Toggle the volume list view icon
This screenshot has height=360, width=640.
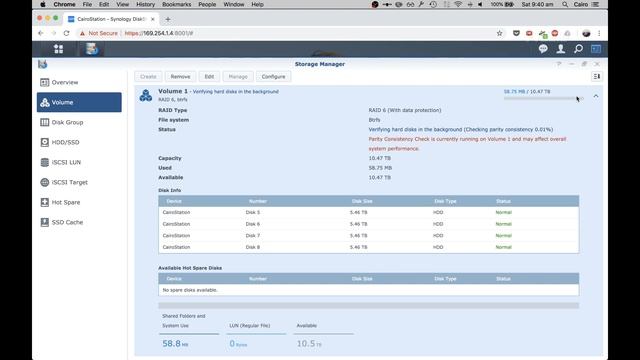point(597,76)
